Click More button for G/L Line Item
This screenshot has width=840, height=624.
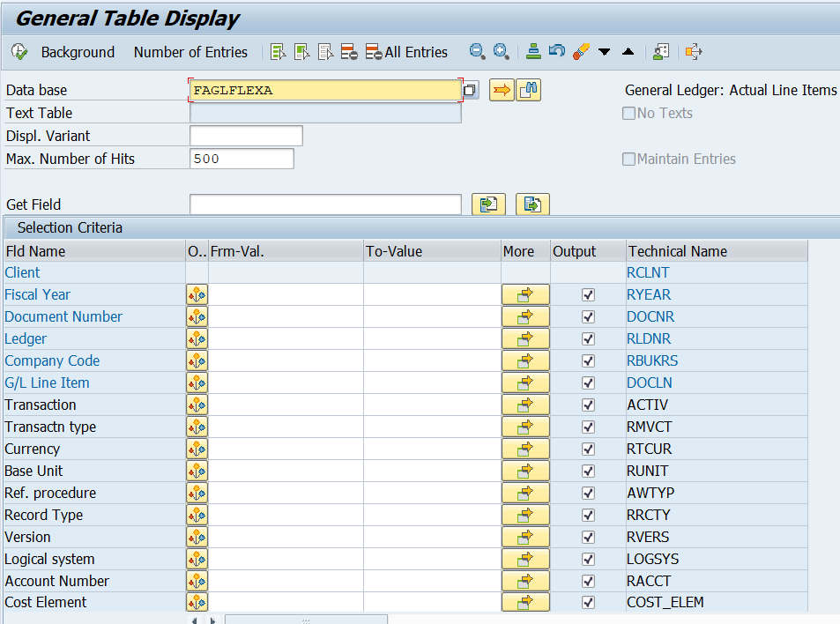(525, 383)
